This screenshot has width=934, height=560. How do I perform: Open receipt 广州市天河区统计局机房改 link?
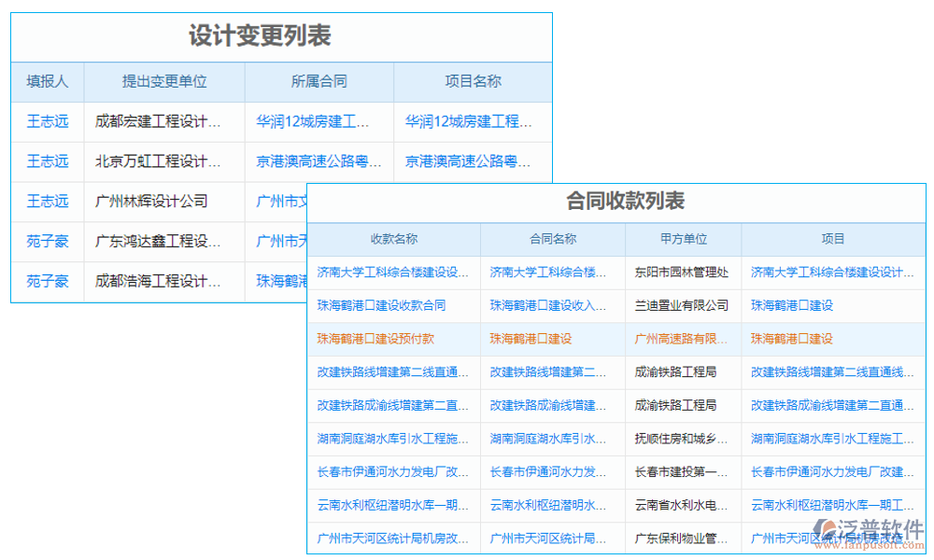[392, 539]
